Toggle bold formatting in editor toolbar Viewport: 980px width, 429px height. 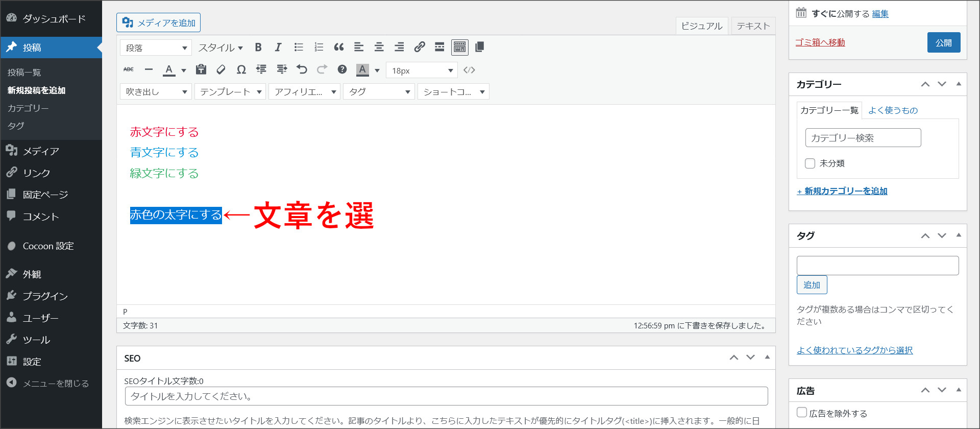point(258,47)
